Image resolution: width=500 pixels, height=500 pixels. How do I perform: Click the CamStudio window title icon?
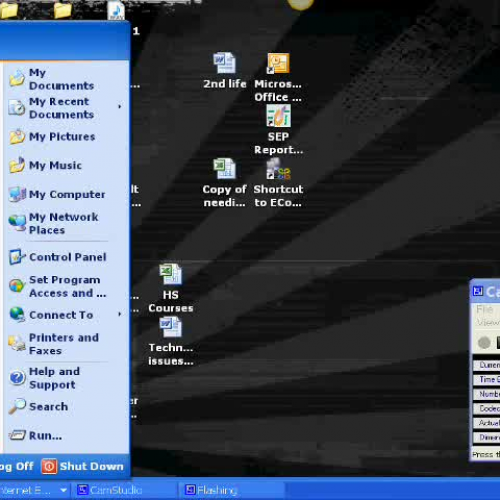pos(478,291)
